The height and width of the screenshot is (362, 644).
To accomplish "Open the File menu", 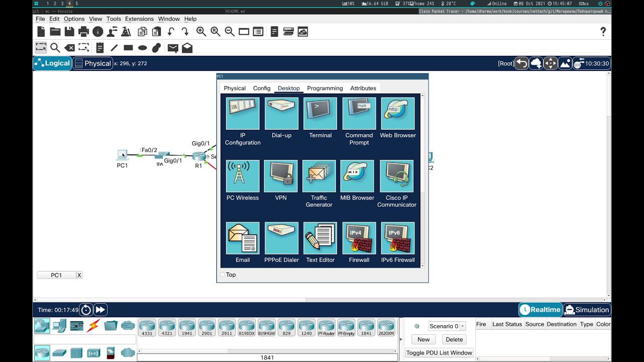I will click(x=40, y=19).
